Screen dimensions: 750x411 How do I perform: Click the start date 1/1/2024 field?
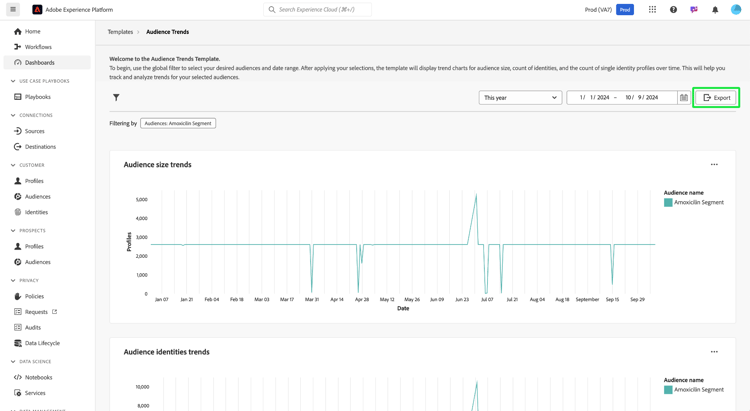[594, 98]
